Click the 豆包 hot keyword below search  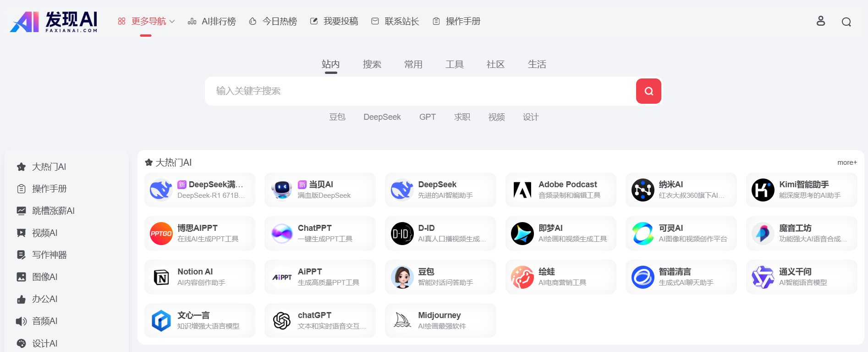tap(337, 117)
